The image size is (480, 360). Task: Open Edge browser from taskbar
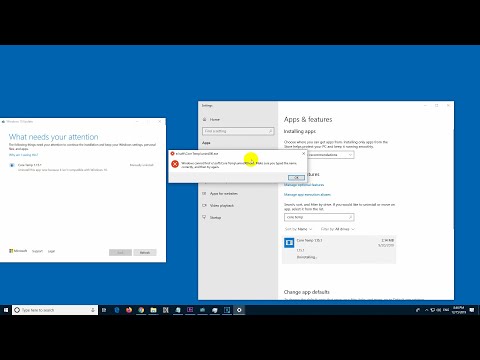tap(117, 310)
